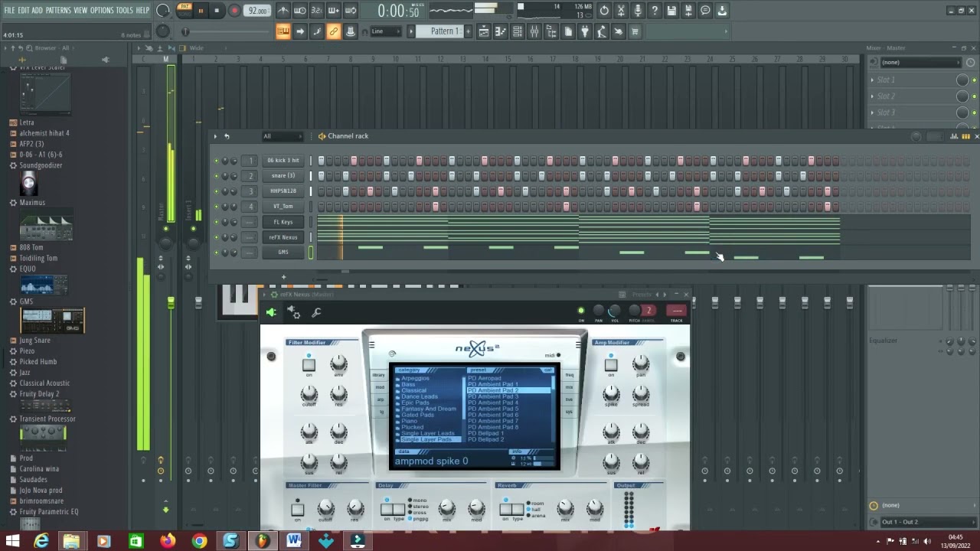Image resolution: width=980 pixels, height=551 pixels.
Task: Click the chain link icon in toolbar
Action: (x=333, y=31)
